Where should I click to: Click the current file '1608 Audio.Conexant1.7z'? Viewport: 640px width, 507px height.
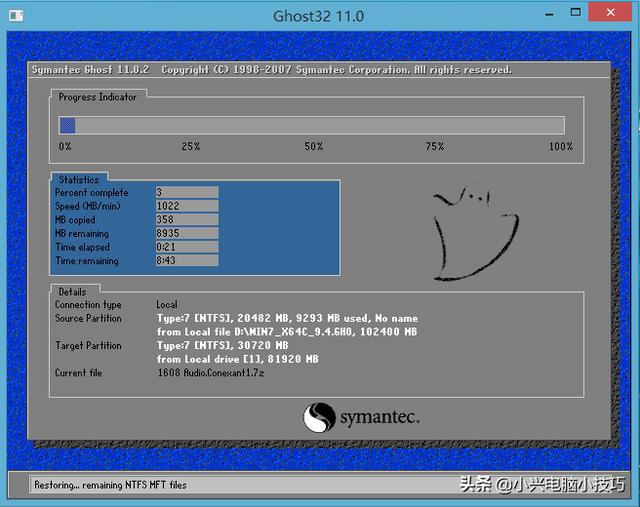click(211, 373)
